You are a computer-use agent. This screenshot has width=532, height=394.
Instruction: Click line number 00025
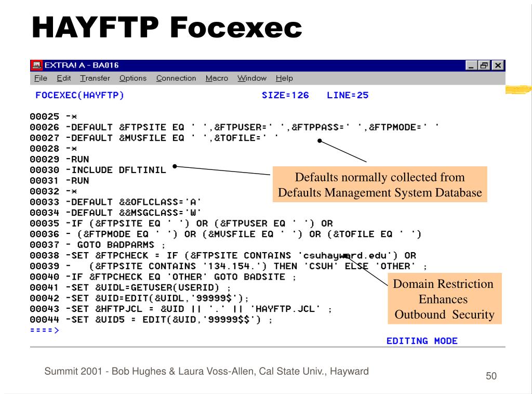pos(45,117)
